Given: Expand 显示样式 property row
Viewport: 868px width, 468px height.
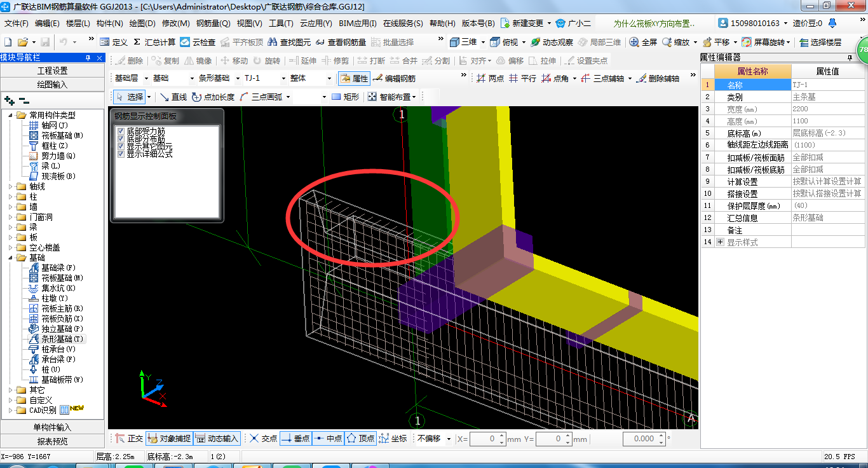Looking at the screenshot, I should point(720,242).
